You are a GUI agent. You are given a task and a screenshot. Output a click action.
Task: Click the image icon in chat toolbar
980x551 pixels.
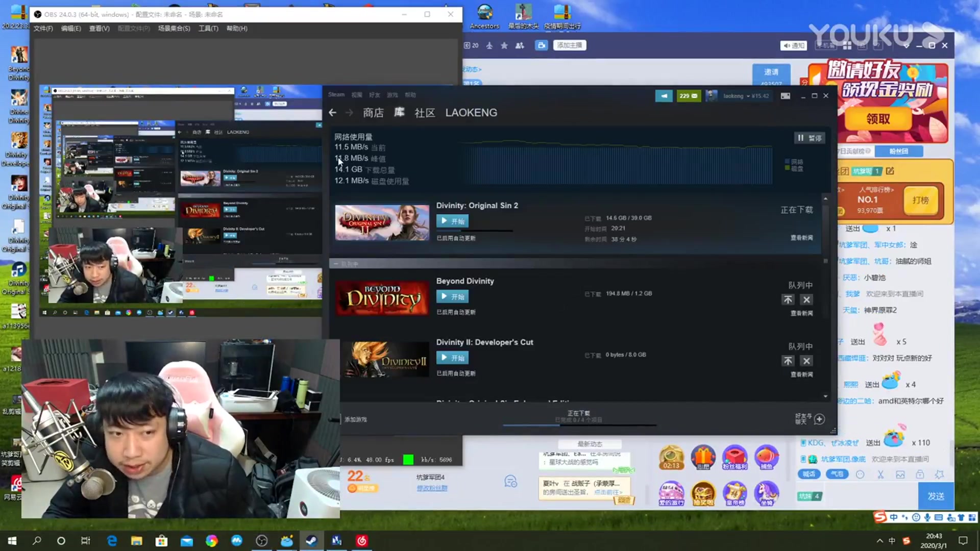[900, 474]
